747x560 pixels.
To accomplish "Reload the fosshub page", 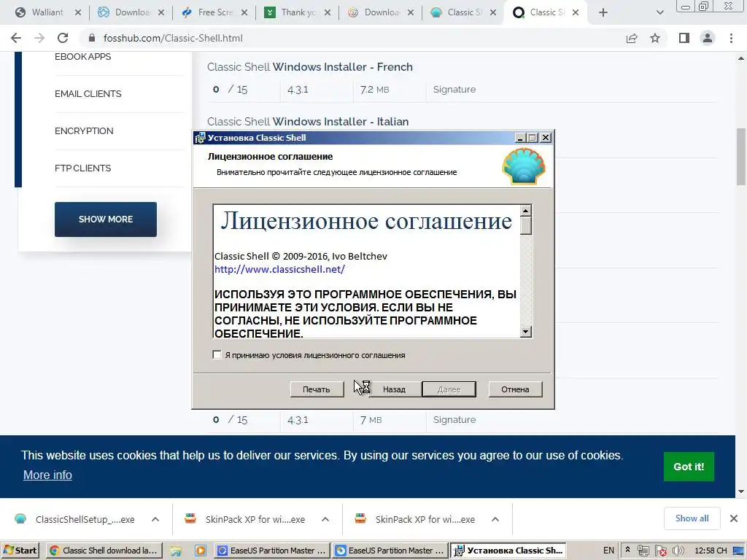I will pos(63,38).
